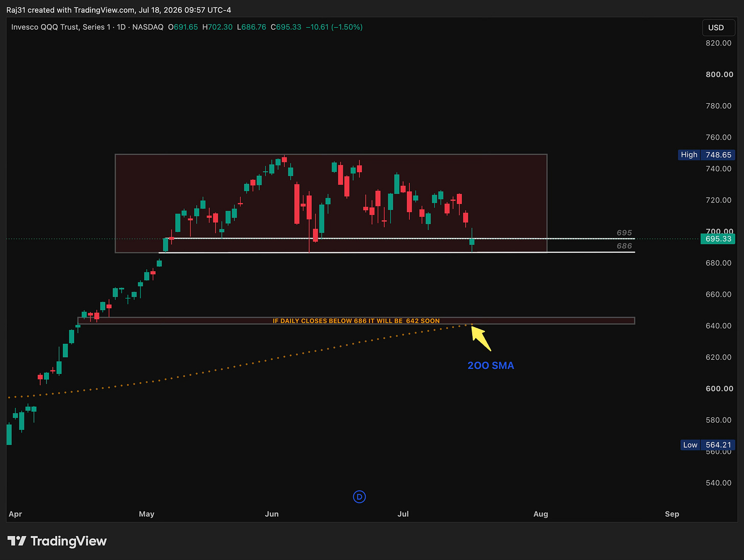The image size is (744, 560).
Task: Click the 820.00 price axis label
Action: (x=719, y=43)
